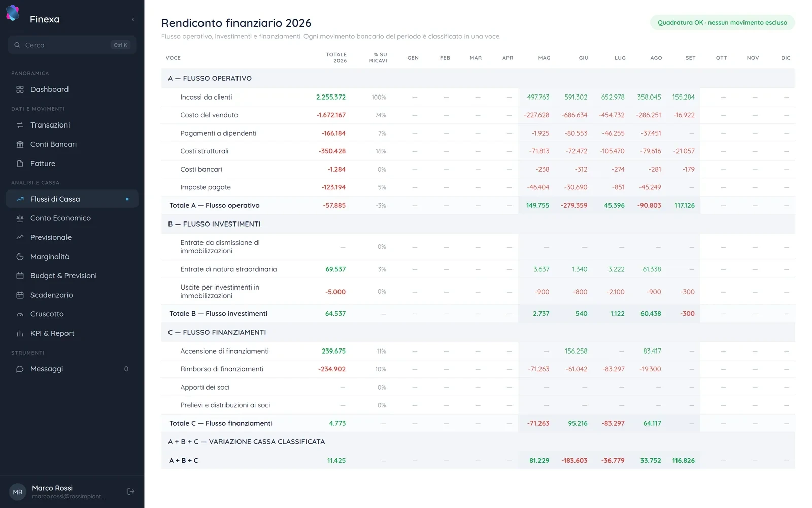Click the Messaggi chat bubble icon
Viewport: 812px width, 508px height.
pos(20,369)
